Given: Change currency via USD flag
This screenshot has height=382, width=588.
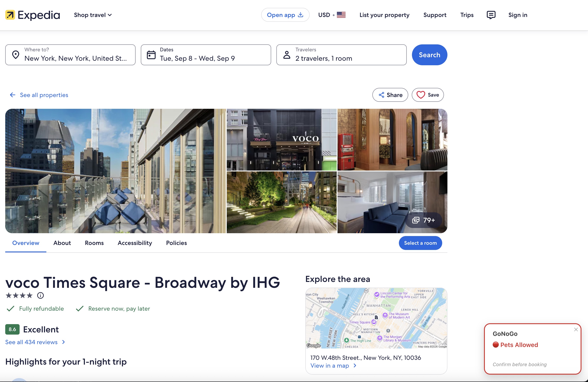Looking at the screenshot, I should [332, 15].
